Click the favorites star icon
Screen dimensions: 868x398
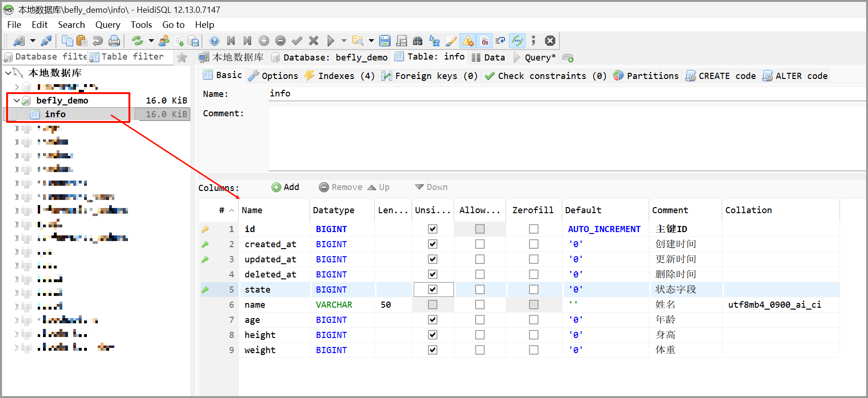tap(182, 58)
